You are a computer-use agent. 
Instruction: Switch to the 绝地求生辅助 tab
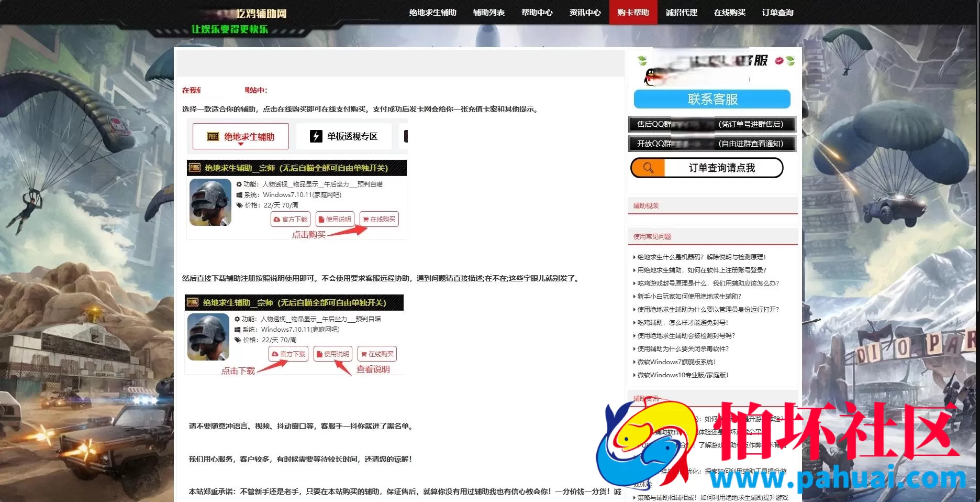240,136
